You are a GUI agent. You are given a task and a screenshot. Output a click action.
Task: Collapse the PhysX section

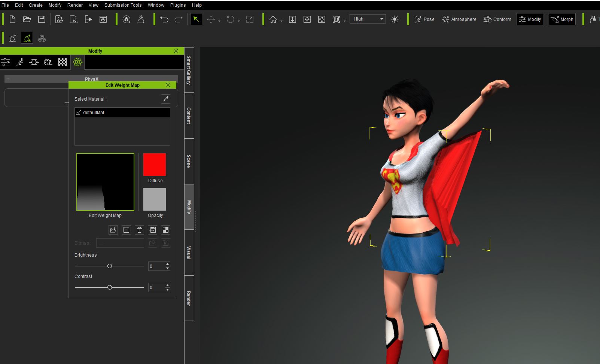[x=8, y=79]
